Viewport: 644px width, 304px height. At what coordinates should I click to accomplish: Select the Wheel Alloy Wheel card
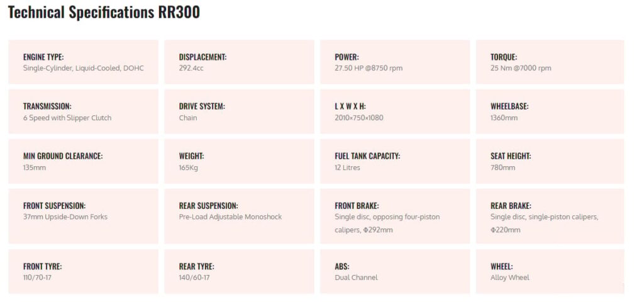pos(550,271)
